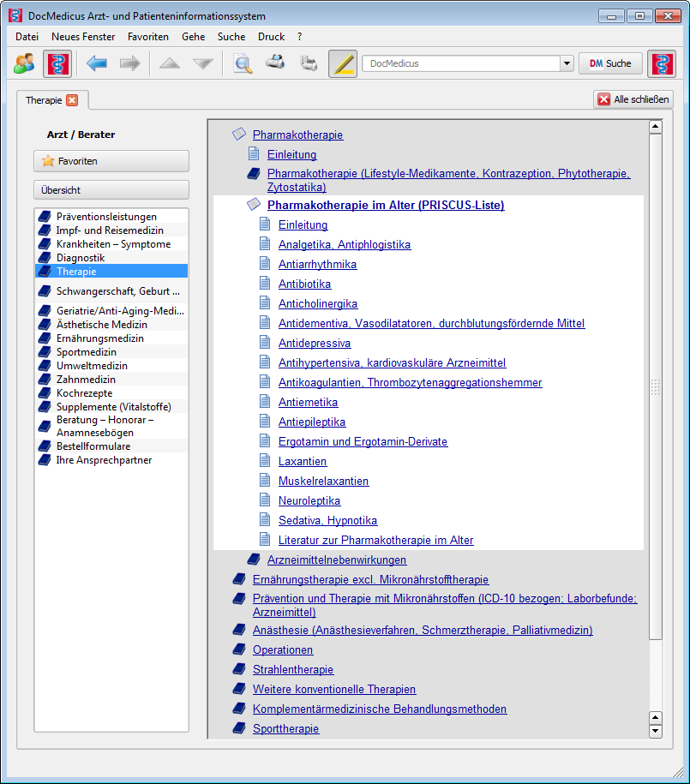Select Supplemente (Vitalstoffe) in sidebar
Image resolution: width=690 pixels, height=784 pixels.
(111, 406)
